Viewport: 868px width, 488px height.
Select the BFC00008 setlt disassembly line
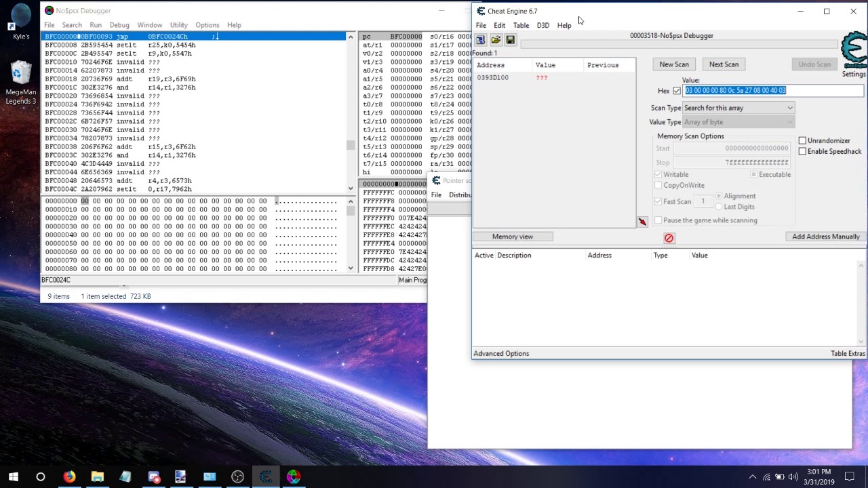tap(195, 45)
